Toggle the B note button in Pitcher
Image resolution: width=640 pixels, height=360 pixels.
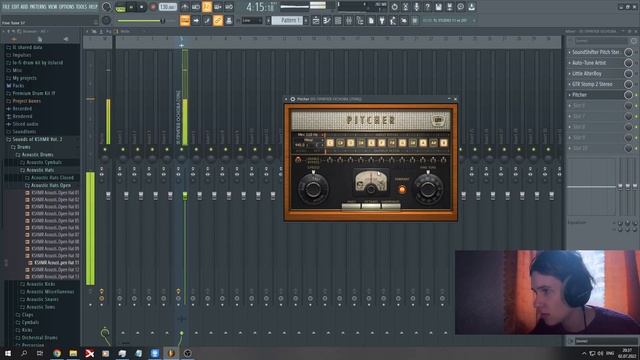pos(444,143)
